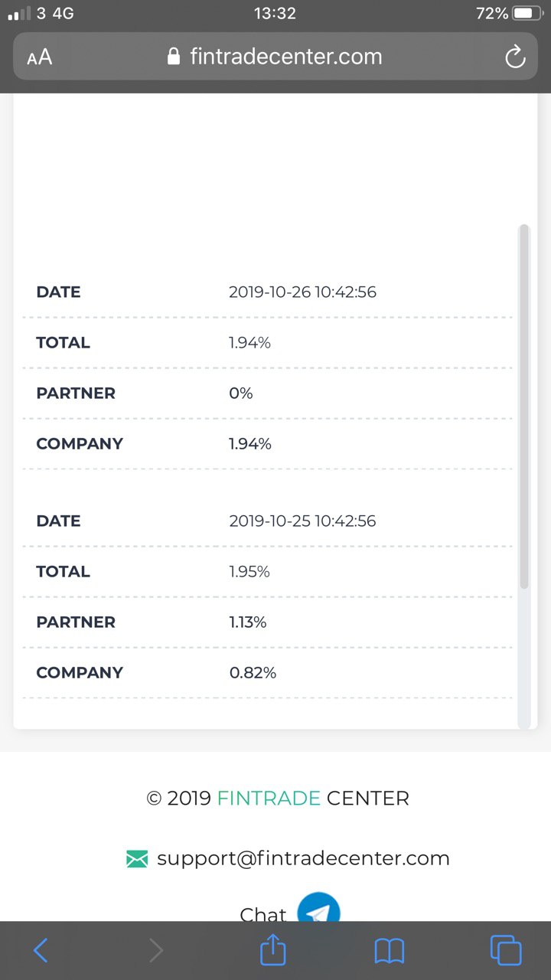Tap the lock icon in address bar
The image size is (551, 980).
[x=174, y=57]
